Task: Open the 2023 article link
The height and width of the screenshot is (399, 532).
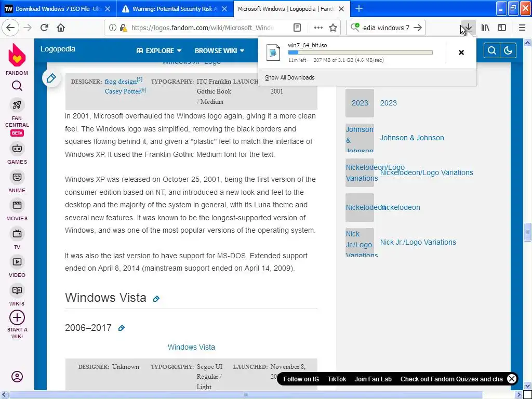Action: click(388, 103)
